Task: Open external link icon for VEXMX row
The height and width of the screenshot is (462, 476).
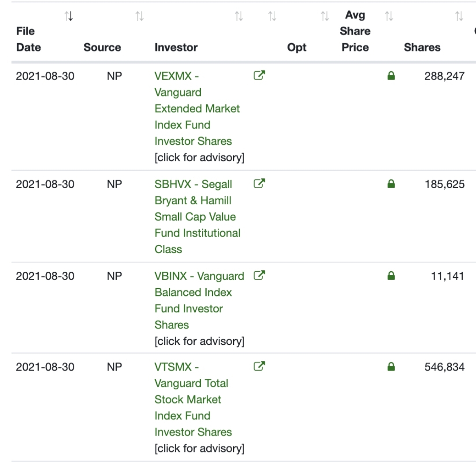Action: 259,75
